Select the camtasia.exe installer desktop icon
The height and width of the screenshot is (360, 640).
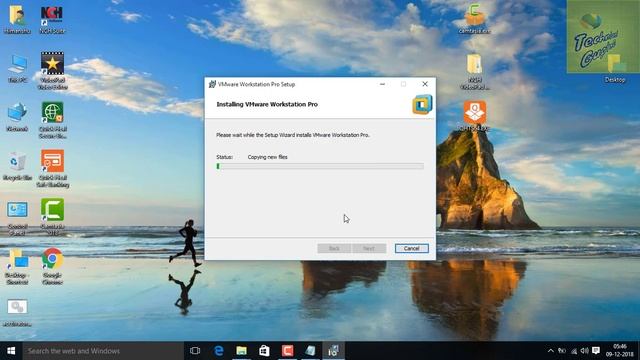[474, 19]
